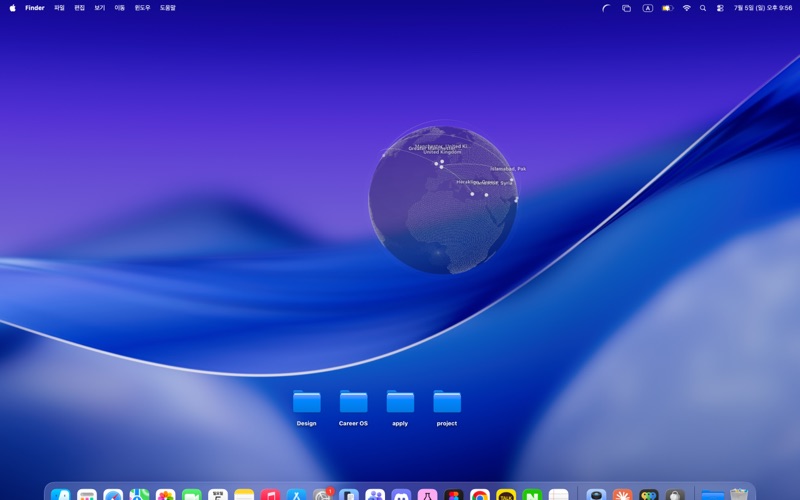Open the blue folder stack in Dock
Screen dimensions: 800x500
713,495
